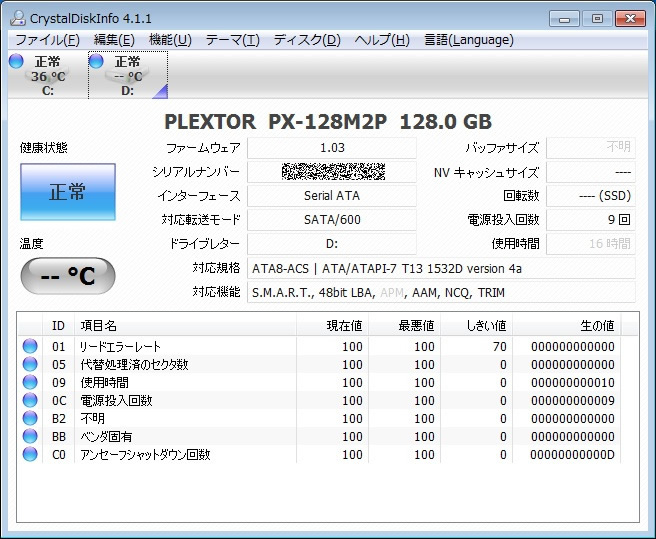This screenshot has height=539, width=656.
Task: Select the 電源投入回数 attribute name in table
Action: [x=116, y=400]
